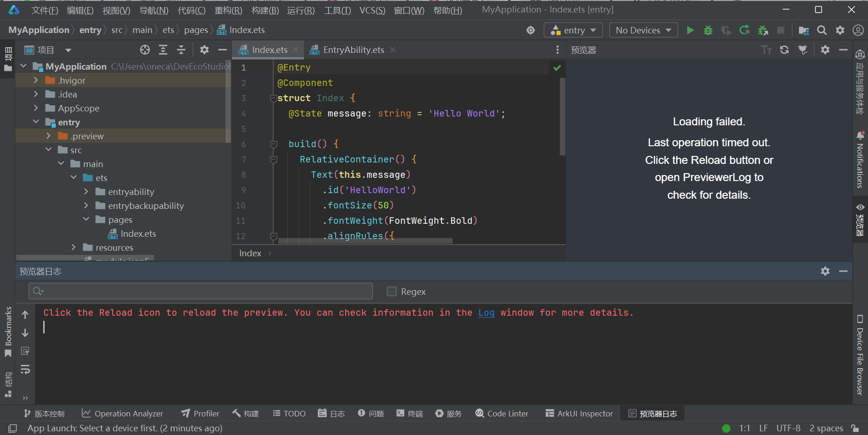Toggle the read-only lock icon in status bar
Viewport: 868px width, 435px height.
tap(855, 428)
